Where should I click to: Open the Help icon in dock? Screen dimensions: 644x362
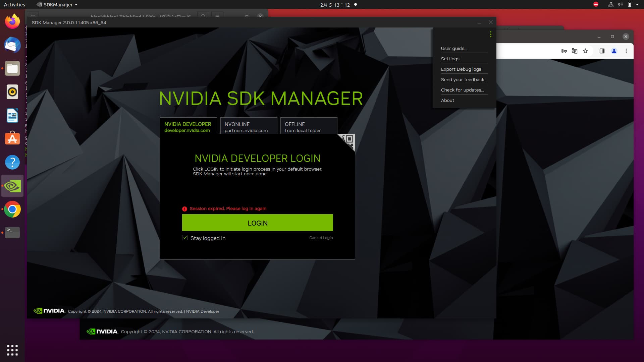[12, 162]
